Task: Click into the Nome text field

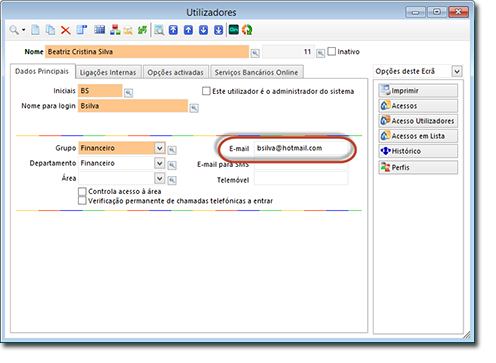Action: pos(147,52)
